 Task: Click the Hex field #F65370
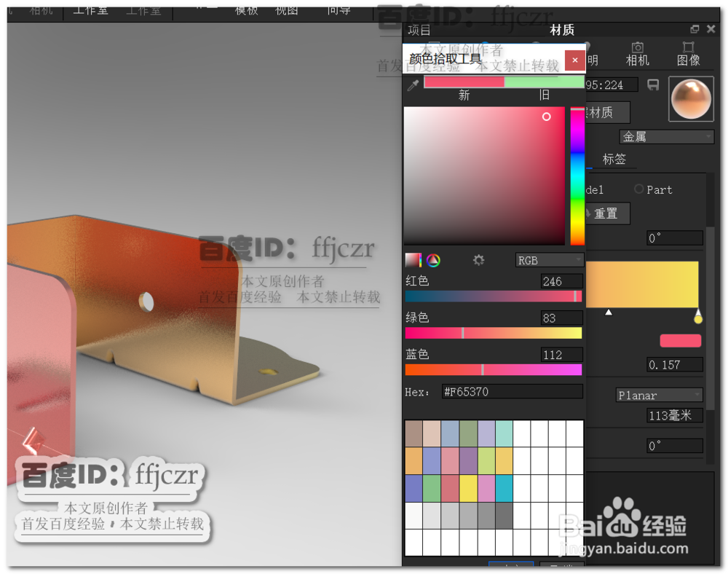512,391
